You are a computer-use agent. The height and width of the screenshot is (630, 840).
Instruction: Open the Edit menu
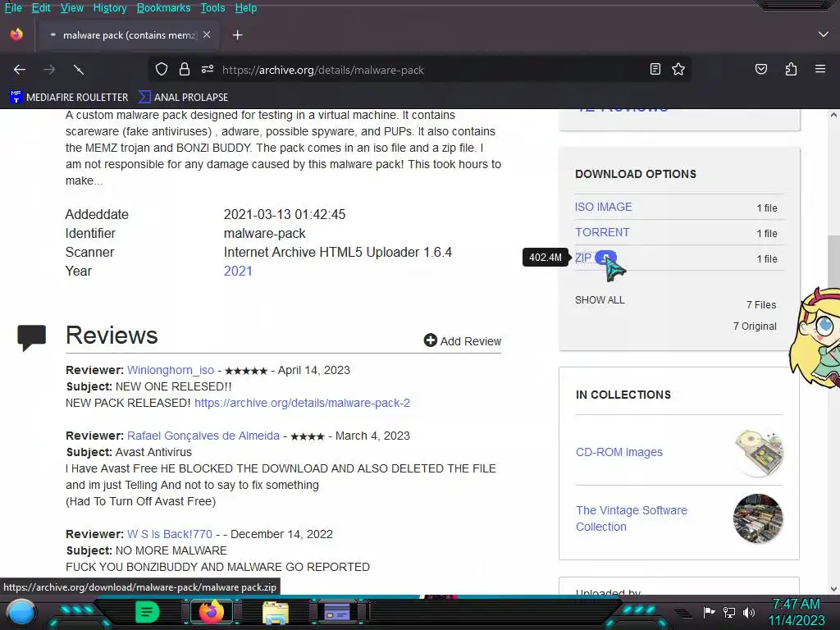(41, 7)
